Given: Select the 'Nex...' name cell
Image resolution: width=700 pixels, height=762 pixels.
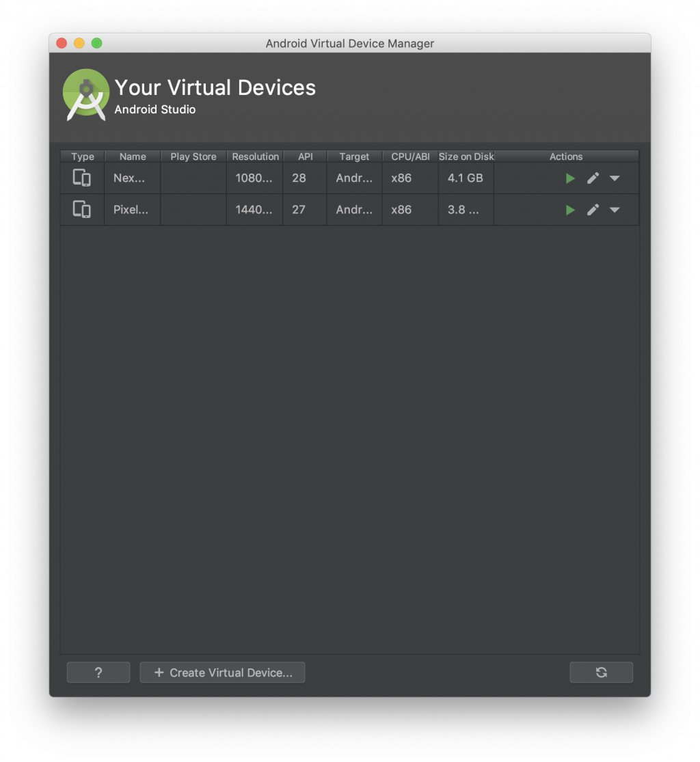Looking at the screenshot, I should (x=132, y=178).
